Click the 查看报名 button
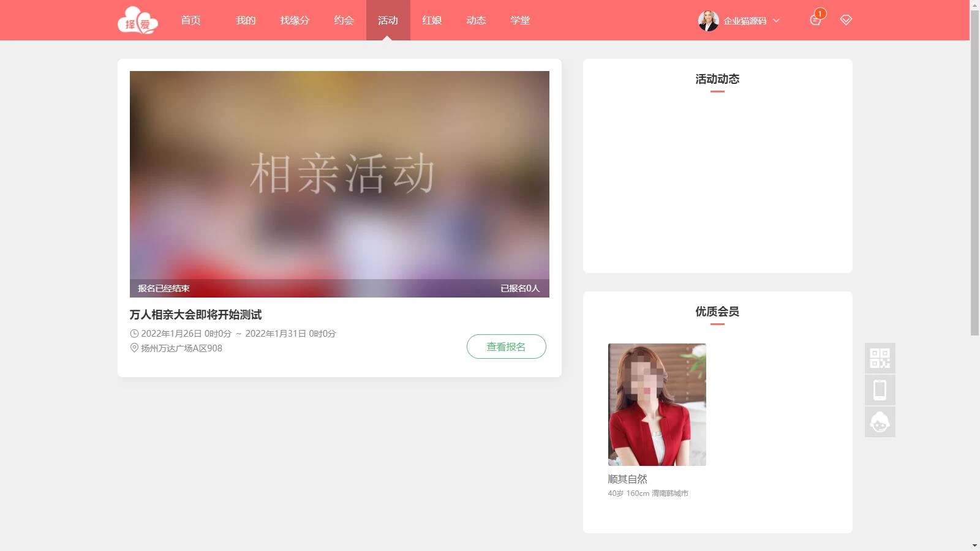The width and height of the screenshot is (980, 551). pyautogui.click(x=507, y=346)
